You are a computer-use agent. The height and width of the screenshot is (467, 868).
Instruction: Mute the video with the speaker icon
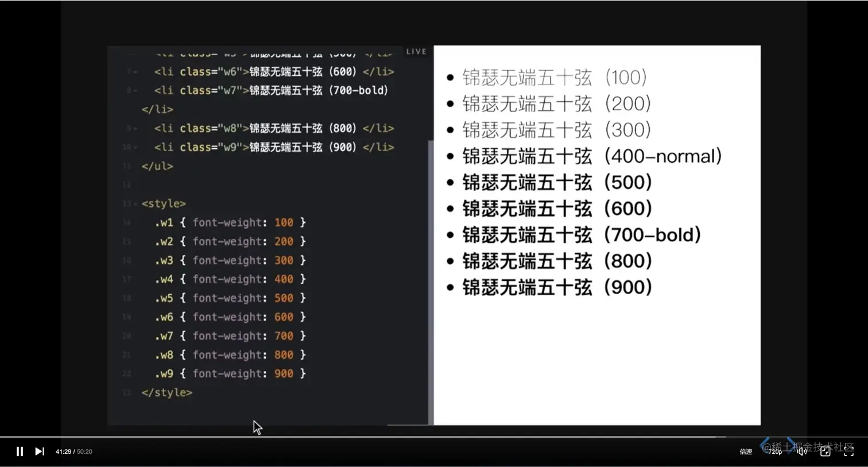point(802,451)
